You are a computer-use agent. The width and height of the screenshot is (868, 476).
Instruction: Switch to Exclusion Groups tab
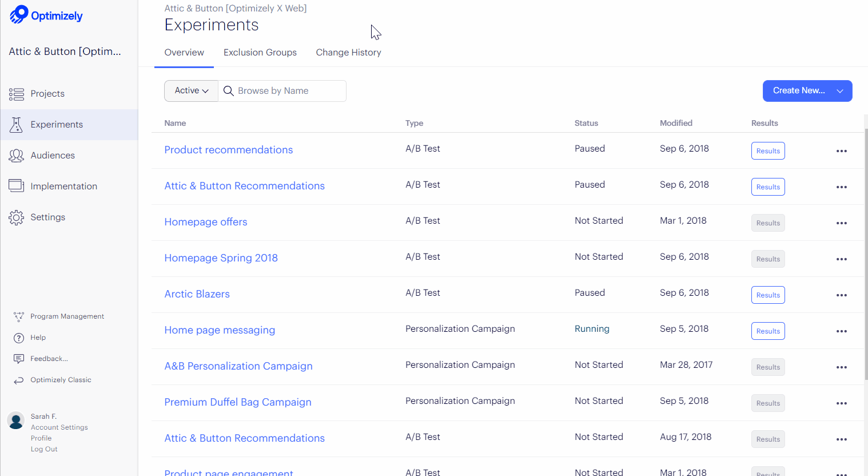pyautogui.click(x=260, y=53)
